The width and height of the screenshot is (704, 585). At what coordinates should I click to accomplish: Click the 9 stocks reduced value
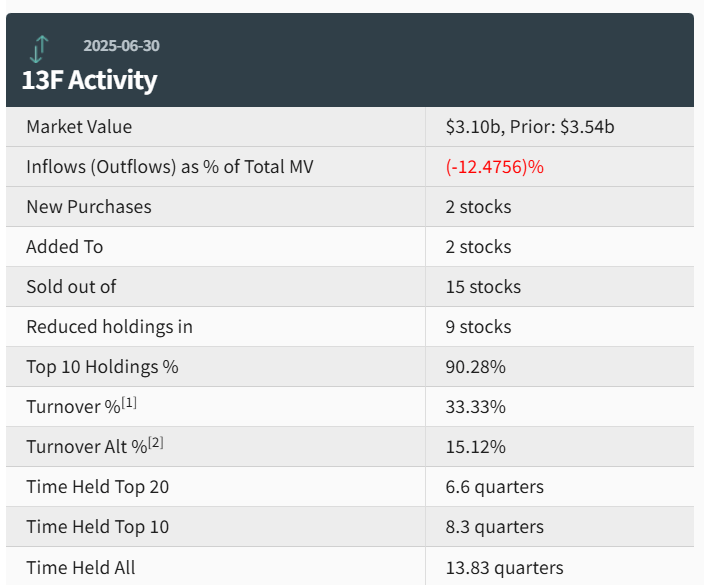click(478, 327)
